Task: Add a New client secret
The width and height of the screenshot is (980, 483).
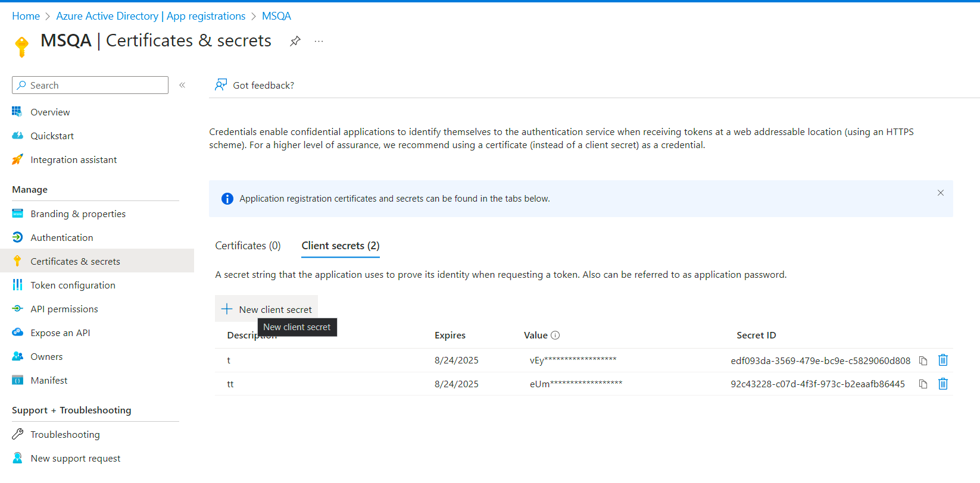Action: pyautogui.click(x=266, y=309)
